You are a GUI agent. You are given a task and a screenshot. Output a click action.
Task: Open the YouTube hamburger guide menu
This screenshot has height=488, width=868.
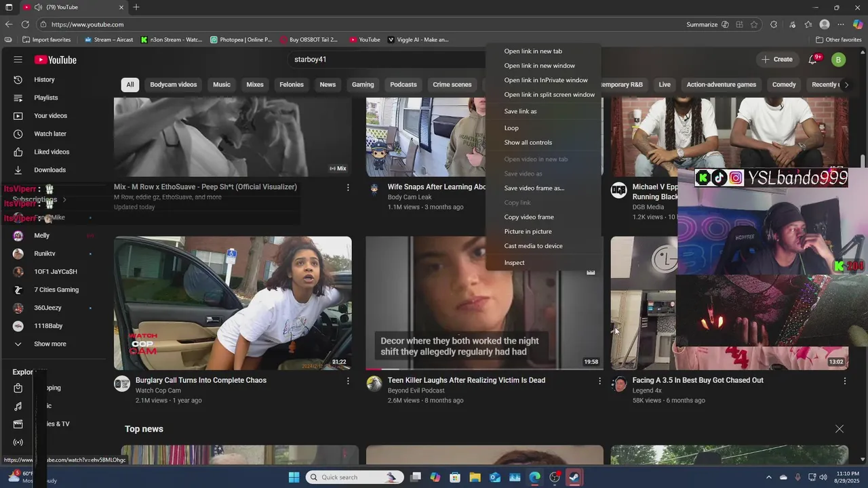point(18,60)
